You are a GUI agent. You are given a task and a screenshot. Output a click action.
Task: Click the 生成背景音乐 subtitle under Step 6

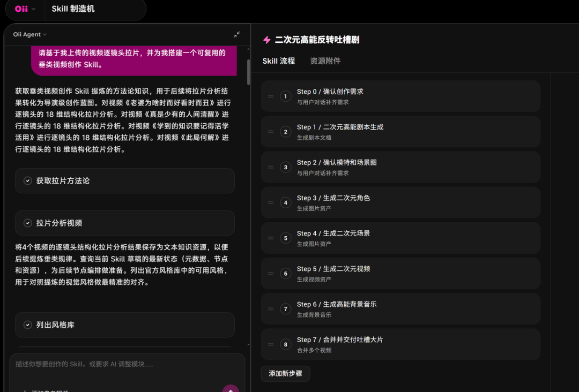[x=314, y=314]
